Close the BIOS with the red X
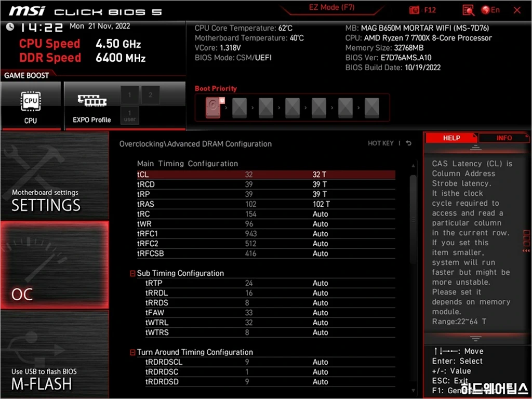 (517, 10)
